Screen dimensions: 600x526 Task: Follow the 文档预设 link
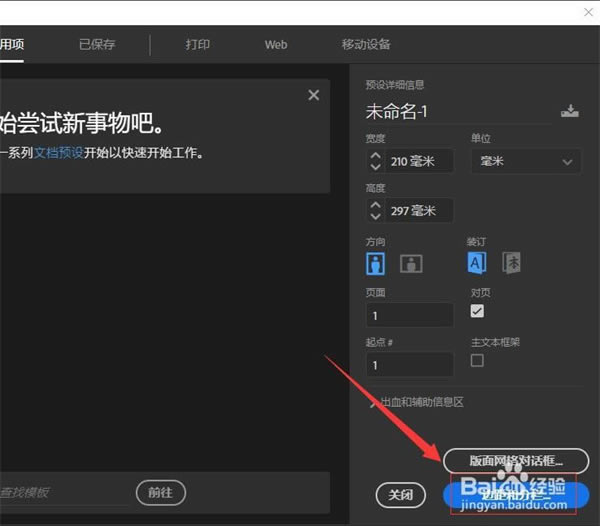[59, 153]
